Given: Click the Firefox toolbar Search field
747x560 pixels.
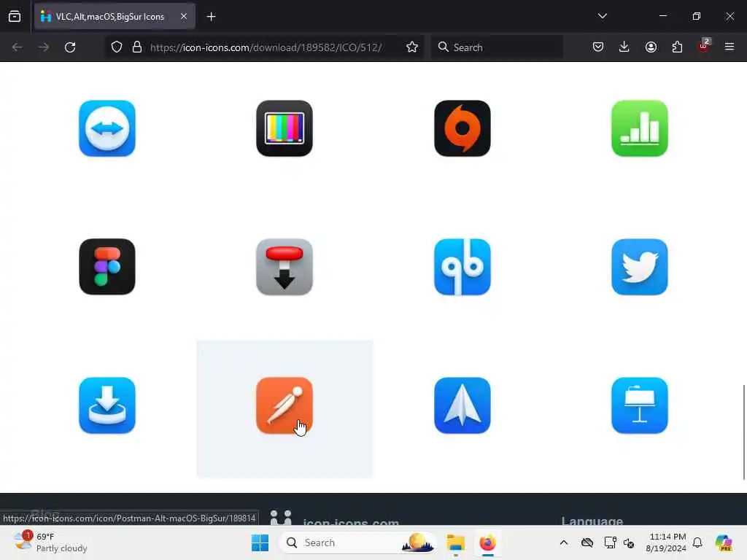Looking at the screenshot, I should click(x=497, y=47).
